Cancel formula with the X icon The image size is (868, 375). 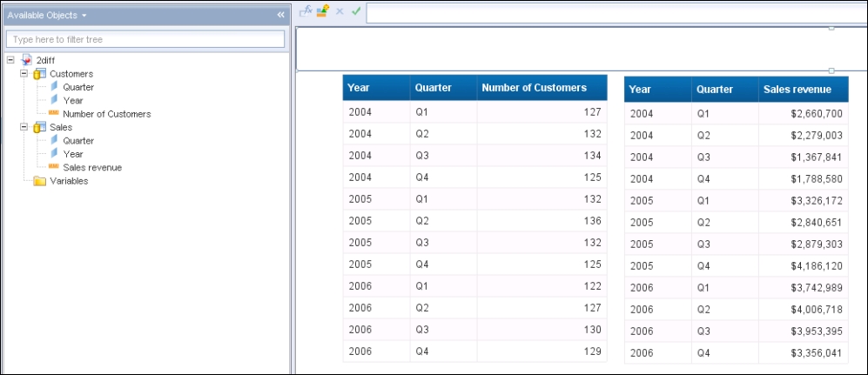coord(340,11)
